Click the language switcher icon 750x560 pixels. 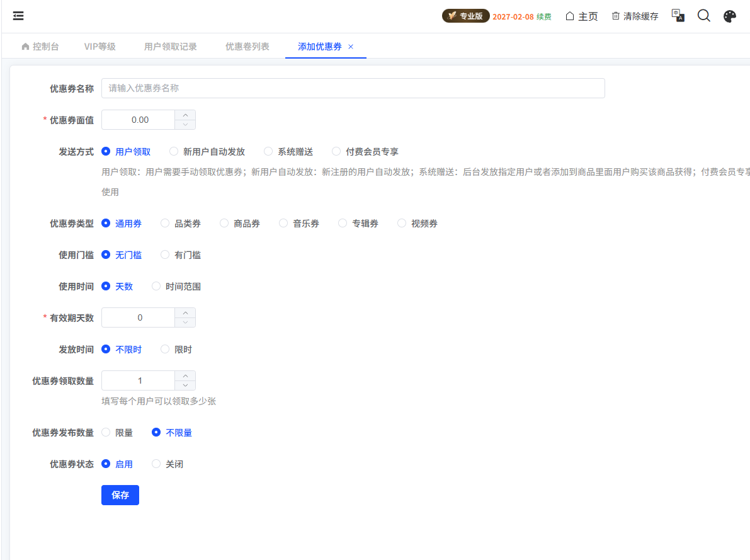tap(678, 15)
